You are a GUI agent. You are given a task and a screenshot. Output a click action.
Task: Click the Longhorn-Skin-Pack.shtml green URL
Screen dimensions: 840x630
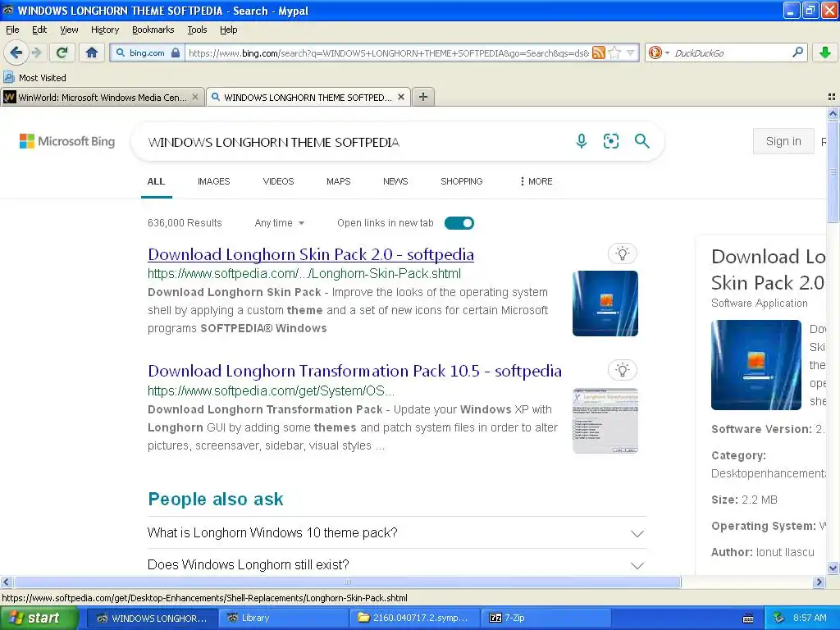[x=304, y=274]
